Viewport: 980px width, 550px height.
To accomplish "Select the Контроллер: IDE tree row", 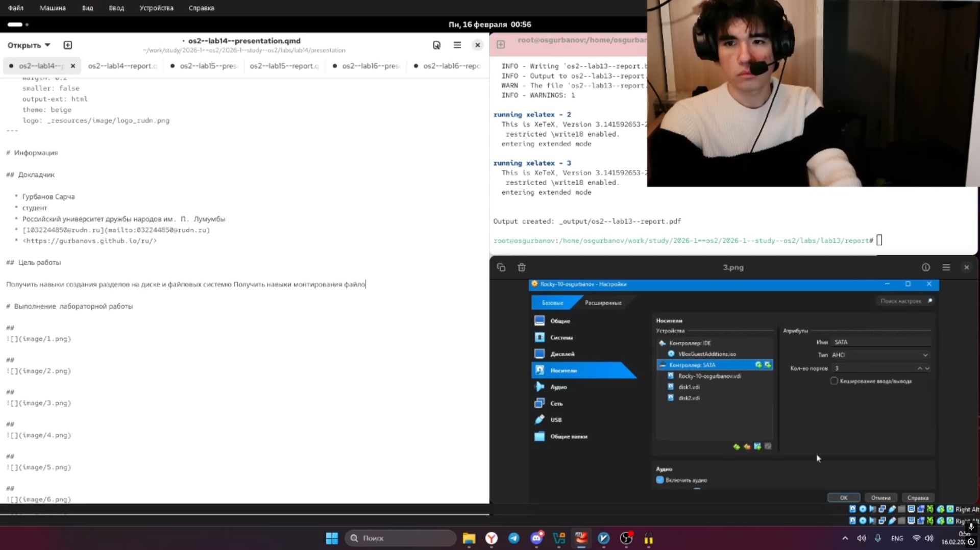I will tap(715, 343).
